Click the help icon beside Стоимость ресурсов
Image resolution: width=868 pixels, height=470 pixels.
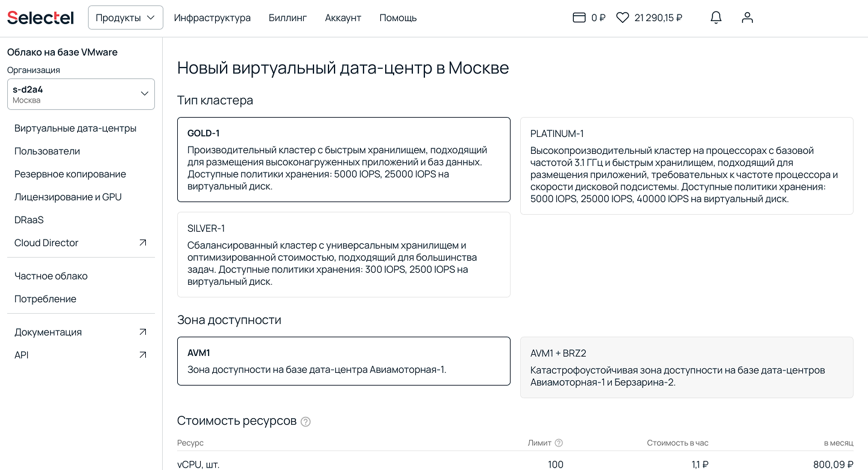306,422
